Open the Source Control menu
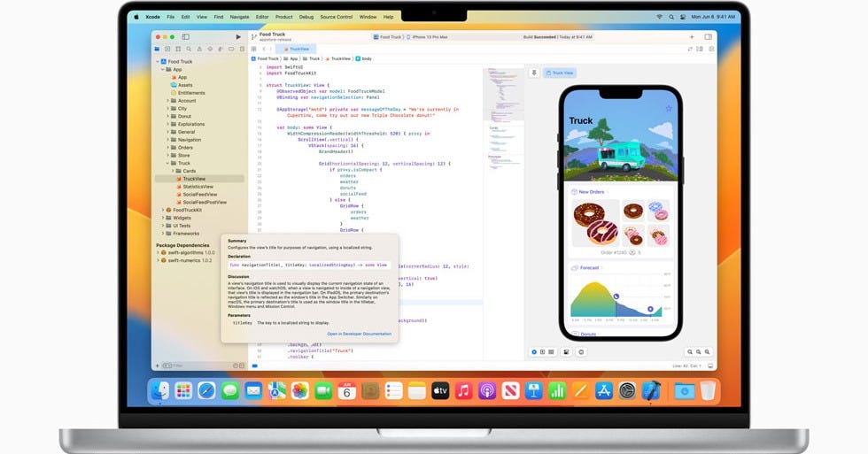868x454 pixels. [336, 17]
